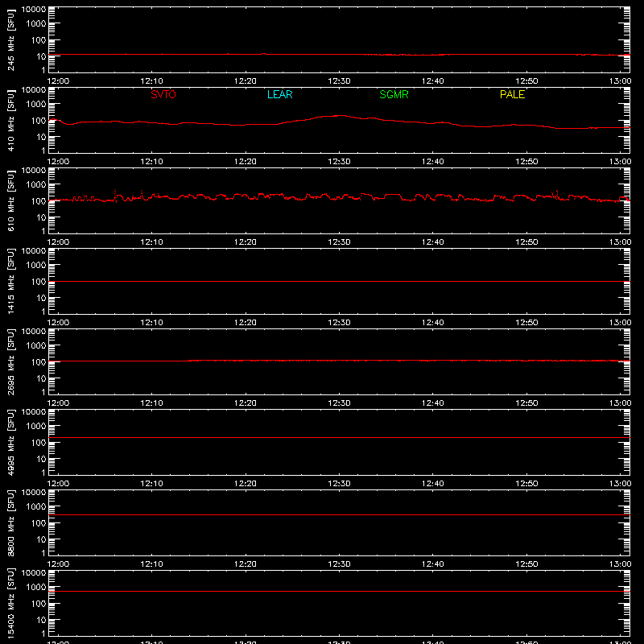Click the cyan LEAR station label
The image size is (644, 644).
tap(279, 94)
